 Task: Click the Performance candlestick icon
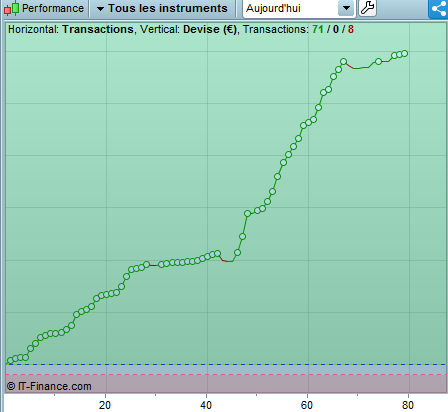point(11,8)
